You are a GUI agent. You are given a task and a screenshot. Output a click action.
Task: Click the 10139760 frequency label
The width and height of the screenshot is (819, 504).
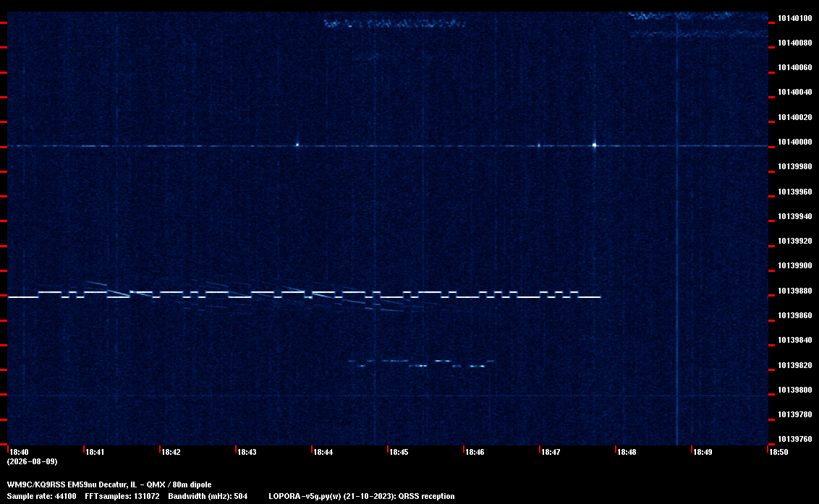click(x=794, y=439)
